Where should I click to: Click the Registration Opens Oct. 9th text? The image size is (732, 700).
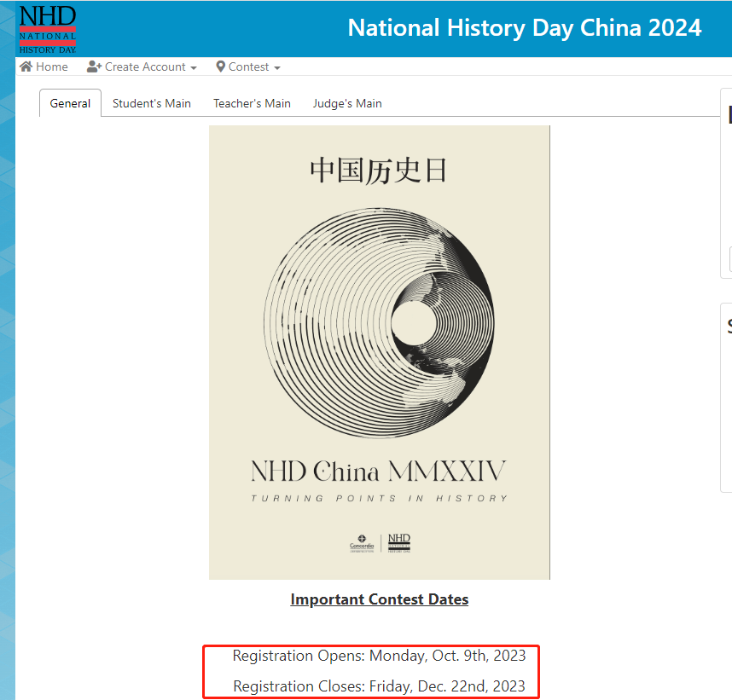click(x=379, y=656)
